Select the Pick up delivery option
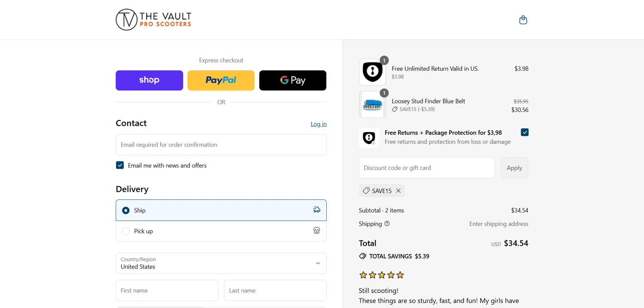Image resolution: width=644 pixels, height=308 pixels. (221, 231)
